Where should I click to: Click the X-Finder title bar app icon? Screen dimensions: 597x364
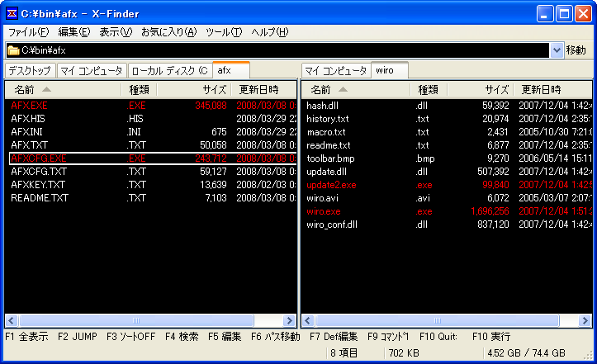(x=11, y=12)
